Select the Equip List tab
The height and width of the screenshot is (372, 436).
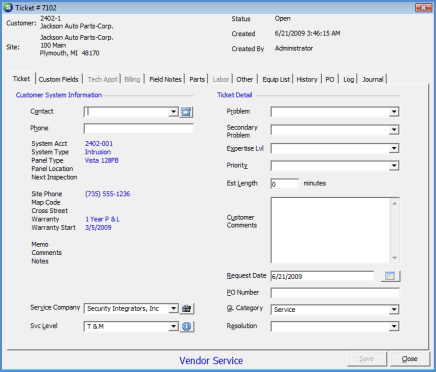point(276,79)
